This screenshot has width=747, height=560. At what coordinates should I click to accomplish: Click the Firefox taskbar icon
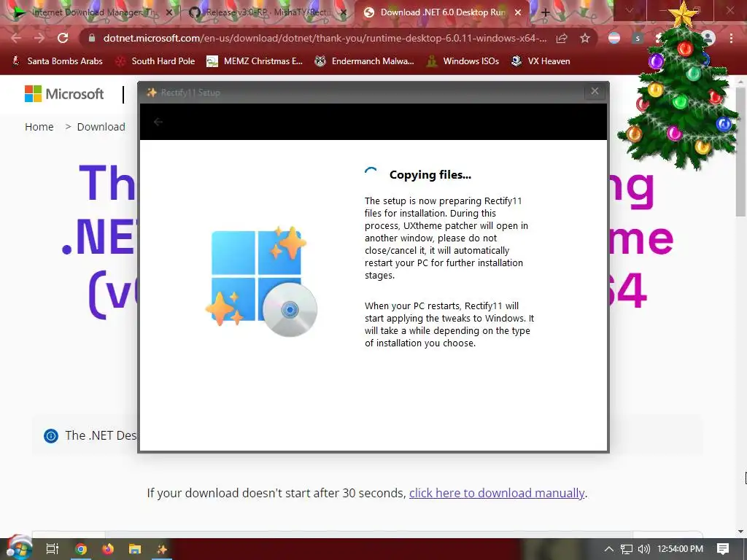108,550
